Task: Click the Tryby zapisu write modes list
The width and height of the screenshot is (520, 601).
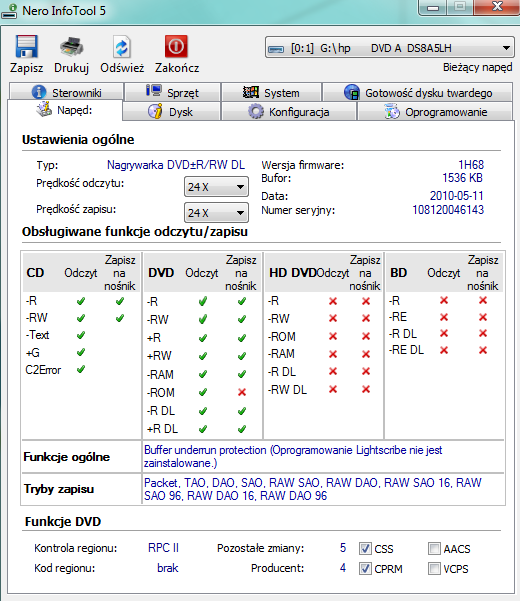Action: 313,489
